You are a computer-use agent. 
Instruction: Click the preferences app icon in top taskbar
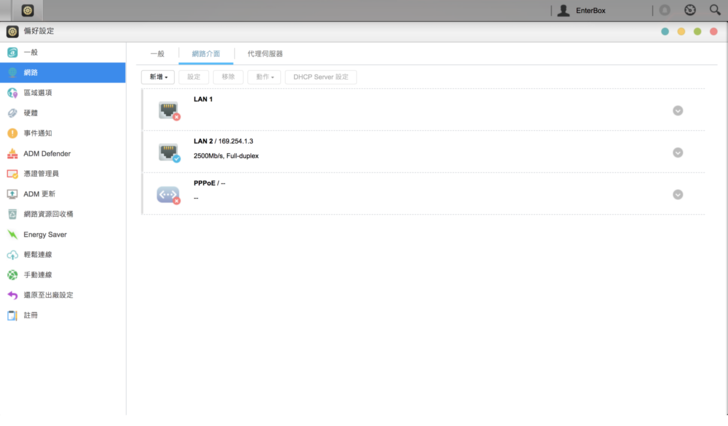(27, 10)
